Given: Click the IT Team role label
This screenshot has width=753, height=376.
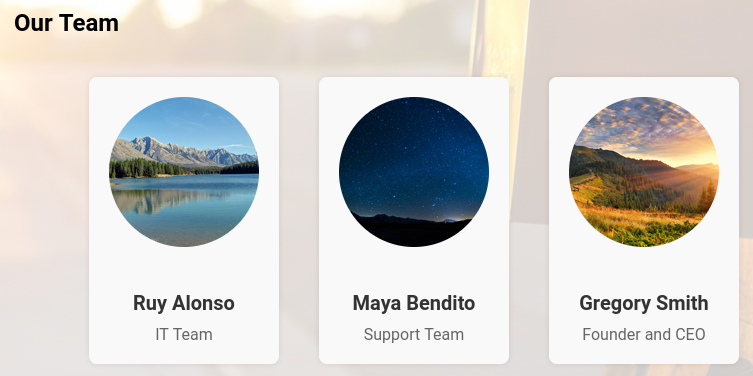Looking at the screenshot, I should click(x=184, y=334).
